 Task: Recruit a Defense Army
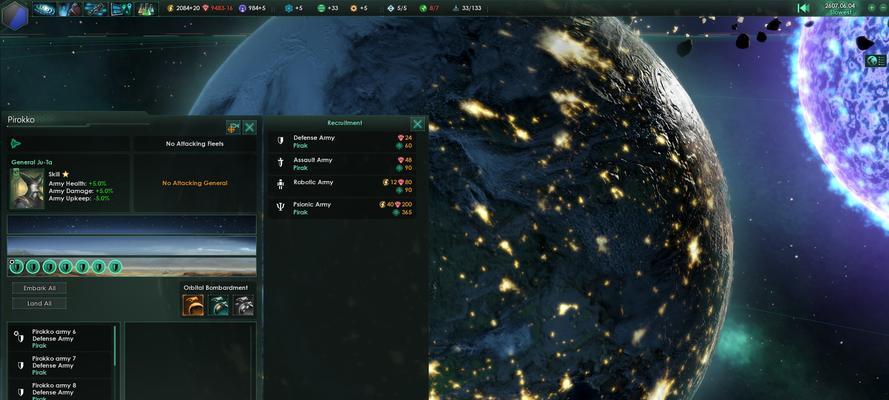point(342,142)
